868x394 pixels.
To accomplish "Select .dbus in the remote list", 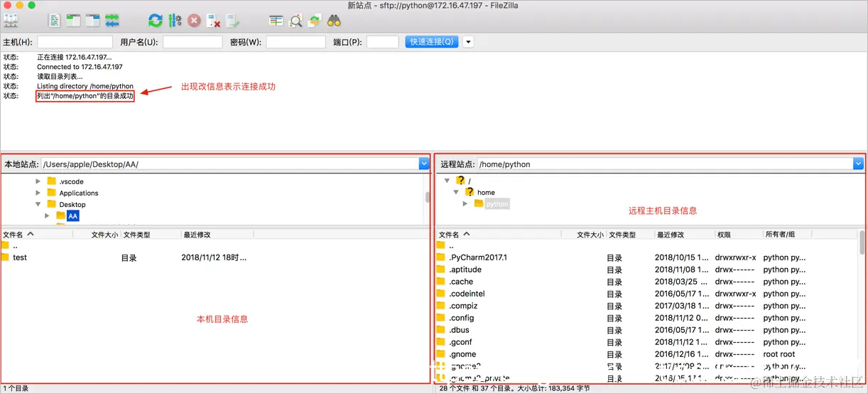I will [x=459, y=330].
